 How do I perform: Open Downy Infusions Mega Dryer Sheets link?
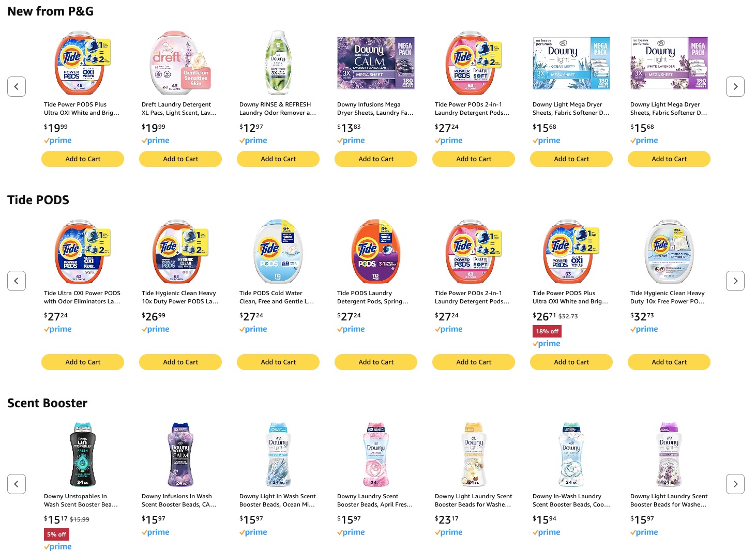(x=375, y=109)
